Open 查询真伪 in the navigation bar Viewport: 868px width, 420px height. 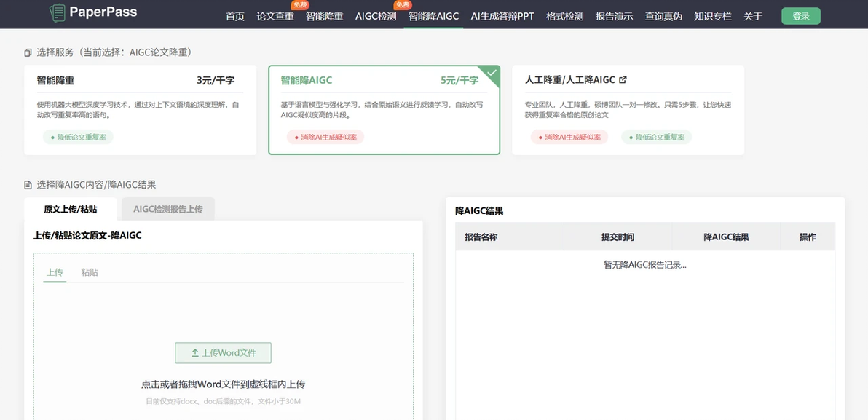pyautogui.click(x=663, y=16)
